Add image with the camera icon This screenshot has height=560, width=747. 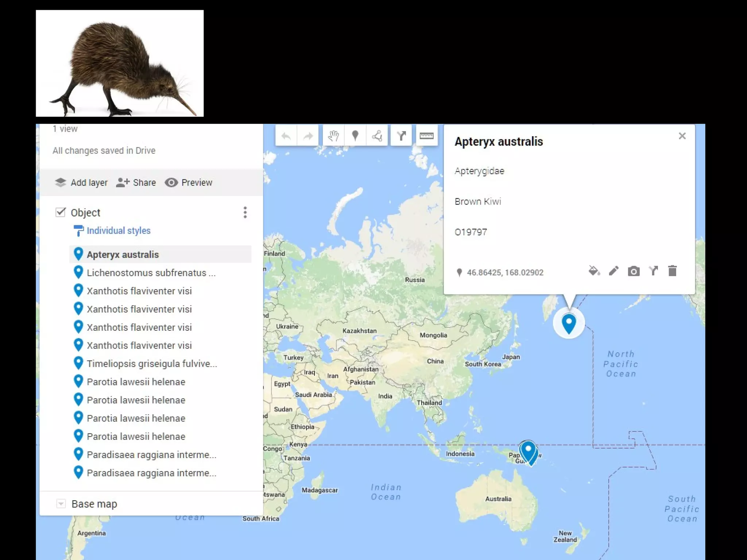point(634,271)
